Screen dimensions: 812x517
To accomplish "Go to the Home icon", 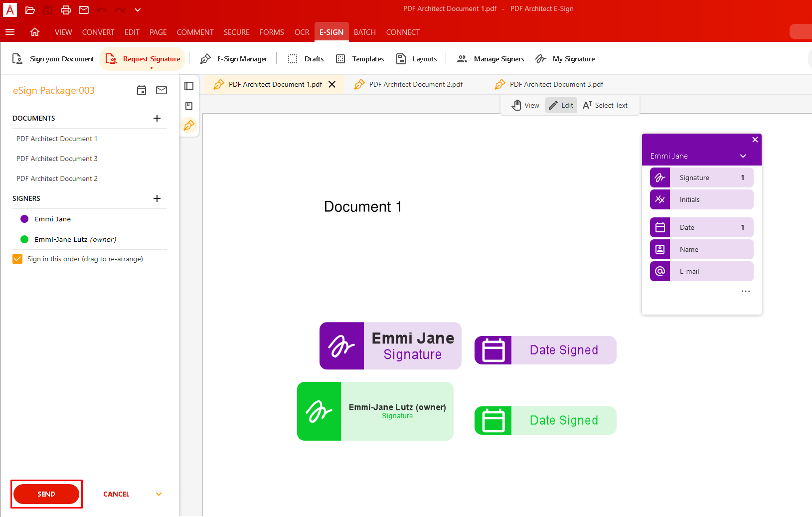I will coord(35,32).
